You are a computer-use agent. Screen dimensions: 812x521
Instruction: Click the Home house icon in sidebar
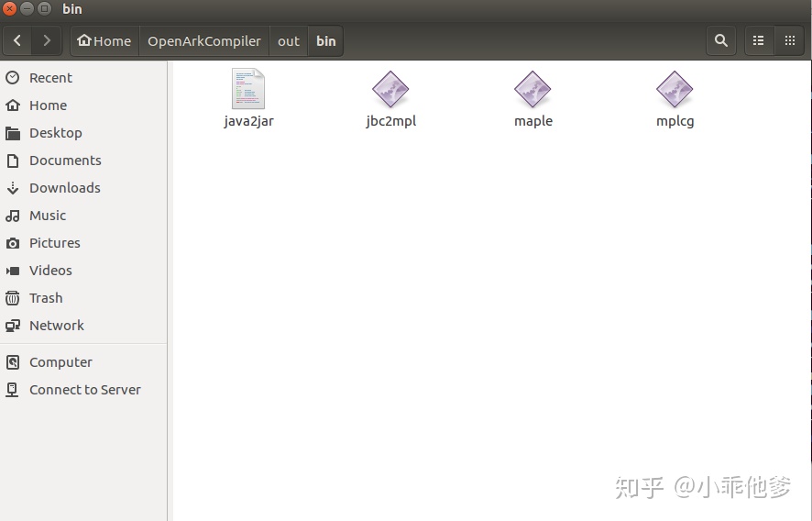point(13,105)
